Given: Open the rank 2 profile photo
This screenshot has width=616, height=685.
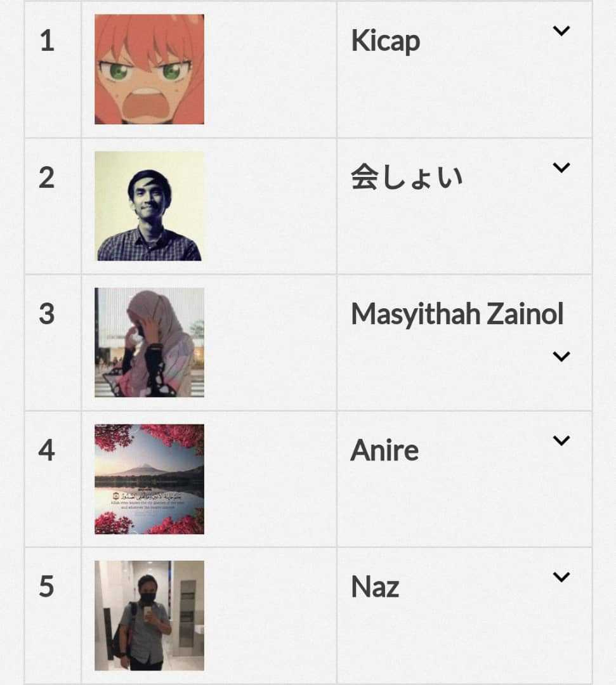Looking at the screenshot, I should 150,206.
